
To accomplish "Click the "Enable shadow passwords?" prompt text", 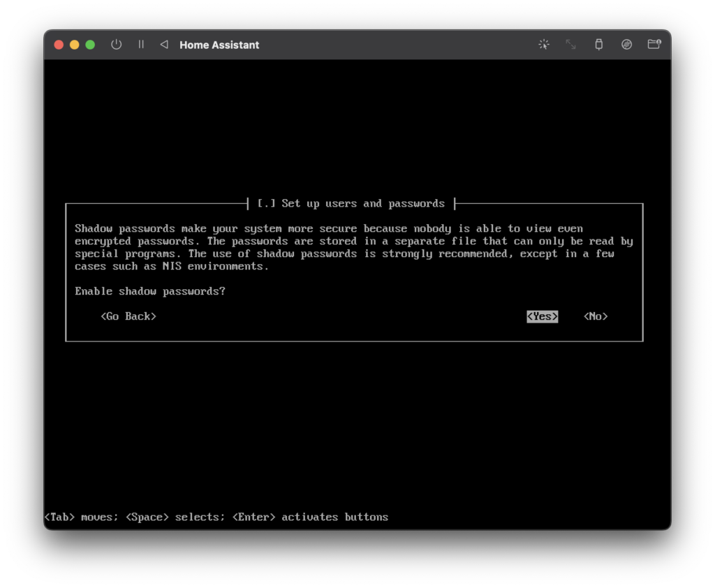I will (x=150, y=291).
